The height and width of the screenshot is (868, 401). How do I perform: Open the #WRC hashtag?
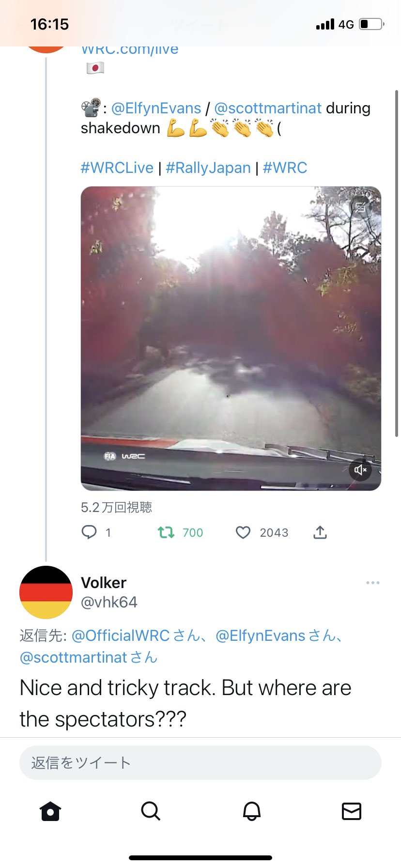click(x=285, y=168)
